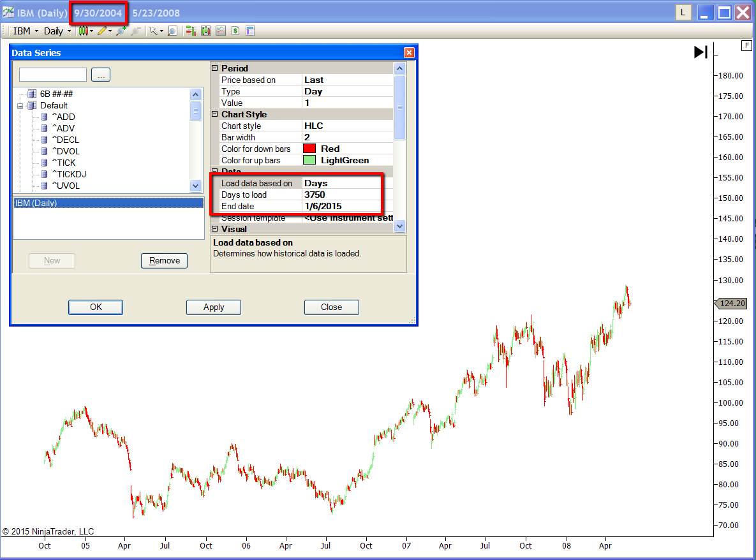Open the indicators line chart icon
The width and height of the screenshot is (756, 560).
221,31
